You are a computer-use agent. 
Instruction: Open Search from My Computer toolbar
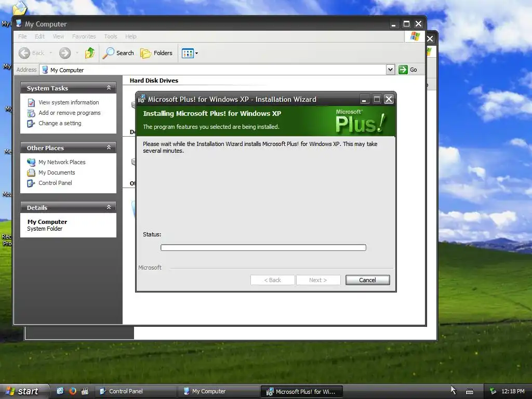tap(118, 53)
